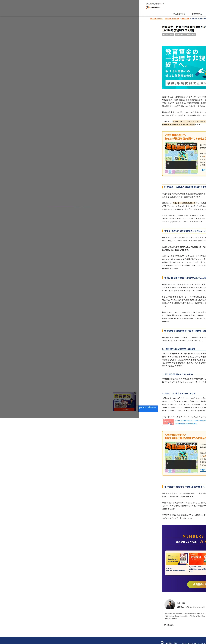This screenshot has width=206, height=644.
Task: Click the tagline 税理士業界特化の転職求人サイト
Action: (155, 4)
